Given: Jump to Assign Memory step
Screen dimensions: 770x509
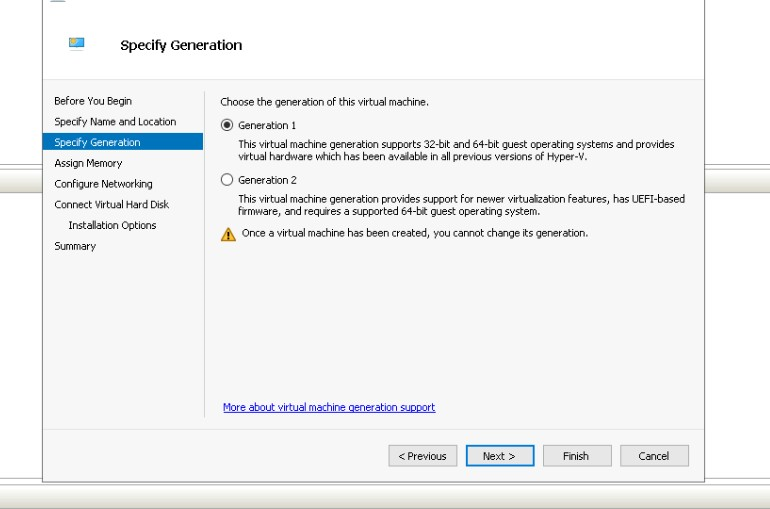Looking at the screenshot, I should pos(88,163).
